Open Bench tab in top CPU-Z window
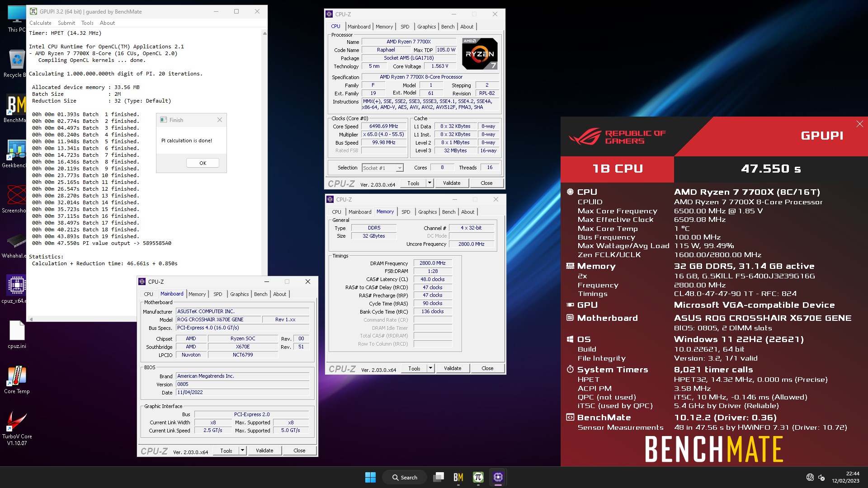 click(x=448, y=27)
